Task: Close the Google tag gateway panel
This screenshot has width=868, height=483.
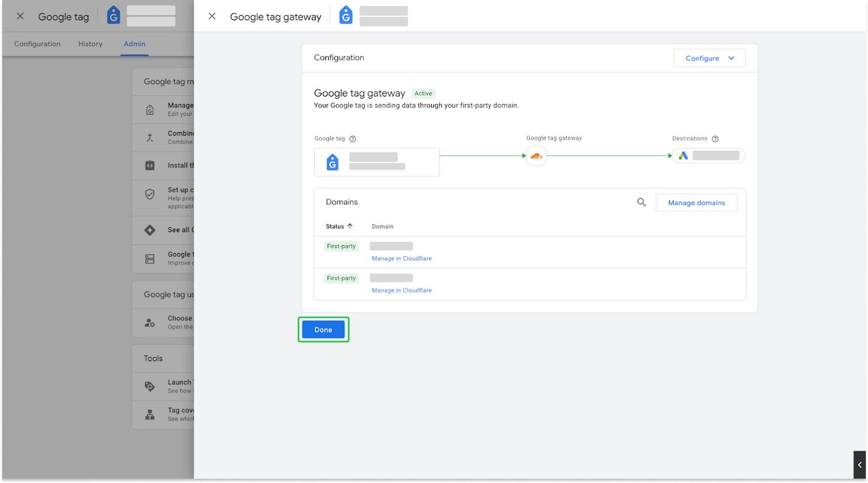Action: click(212, 16)
